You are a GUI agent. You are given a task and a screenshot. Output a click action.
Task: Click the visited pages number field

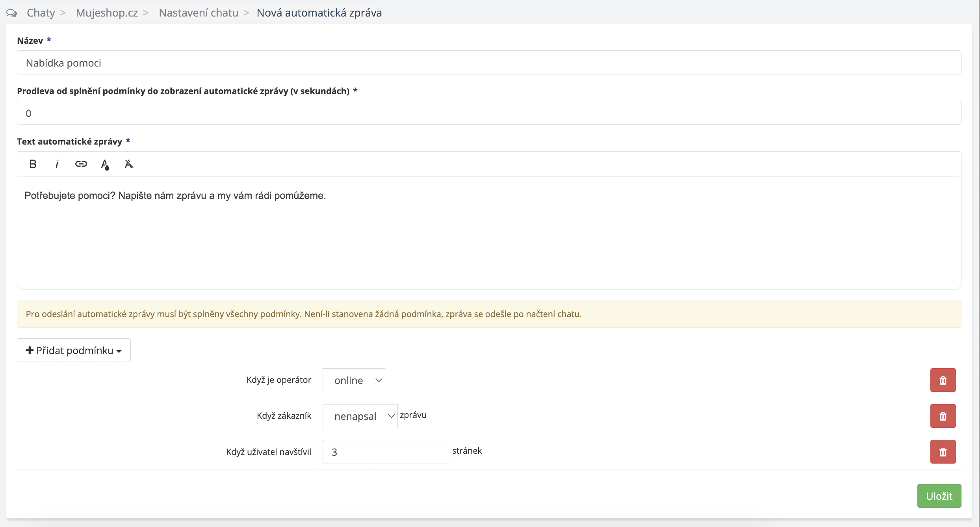386,452
